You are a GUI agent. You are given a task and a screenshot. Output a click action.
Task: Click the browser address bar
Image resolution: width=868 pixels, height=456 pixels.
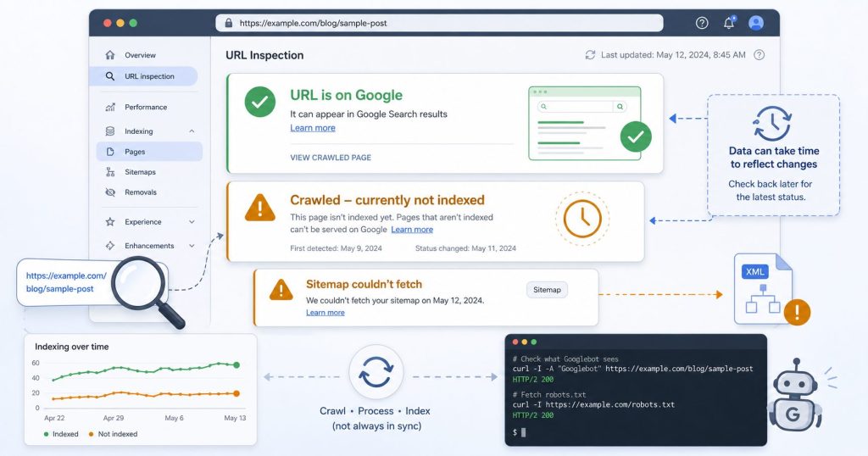(440, 23)
